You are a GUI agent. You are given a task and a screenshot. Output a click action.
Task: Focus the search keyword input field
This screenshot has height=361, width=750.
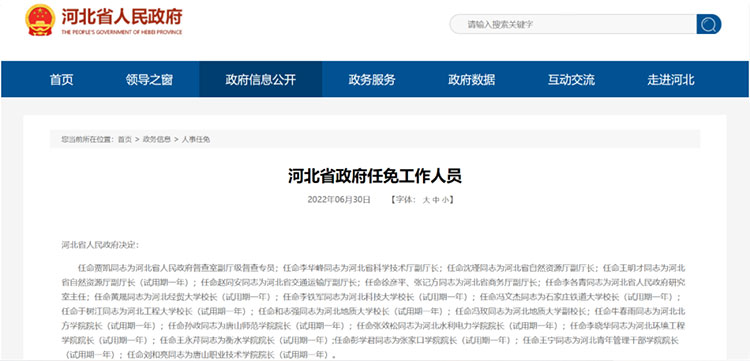[573, 24]
